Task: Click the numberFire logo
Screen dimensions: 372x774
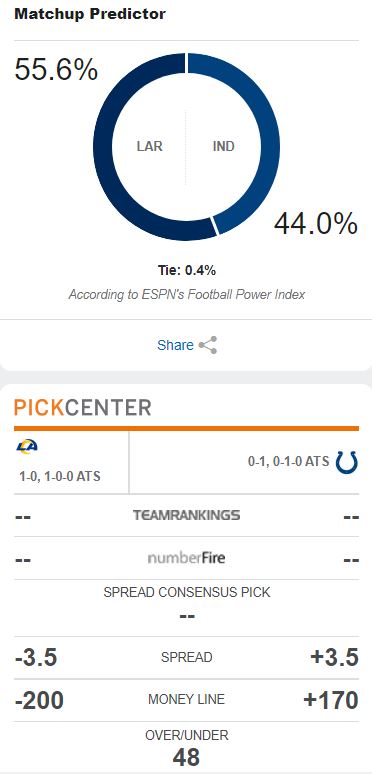Action: (x=186, y=558)
